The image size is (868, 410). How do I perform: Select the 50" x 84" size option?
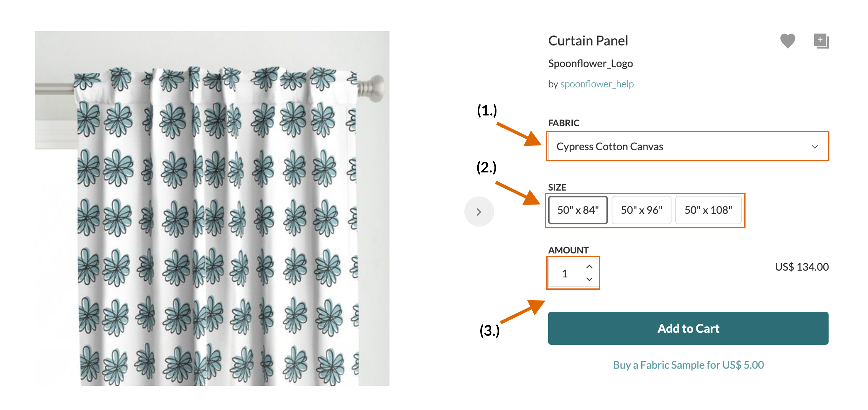click(578, 210)
